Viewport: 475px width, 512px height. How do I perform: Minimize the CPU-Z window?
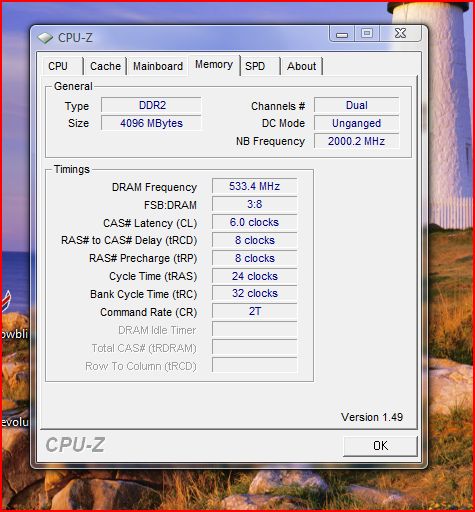pos(342,34)
